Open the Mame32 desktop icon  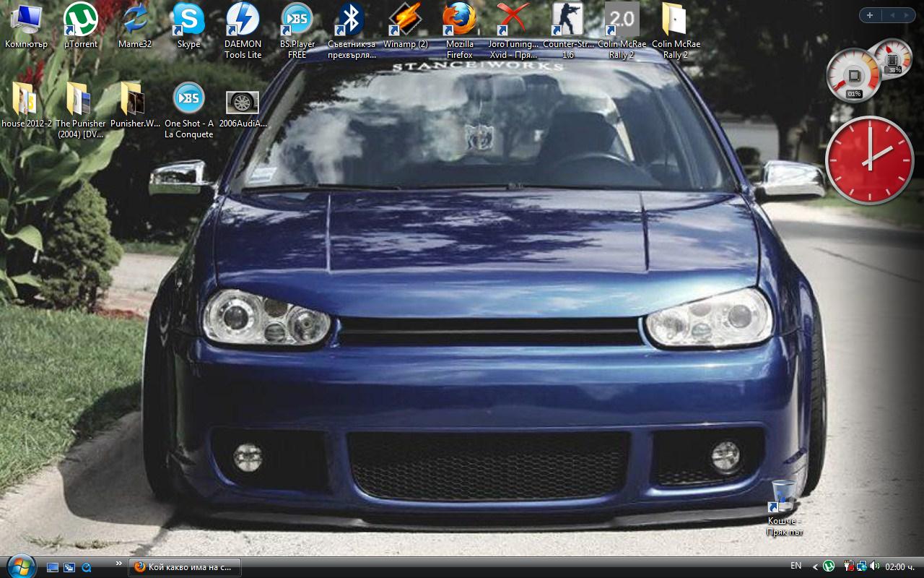[134, 20]
